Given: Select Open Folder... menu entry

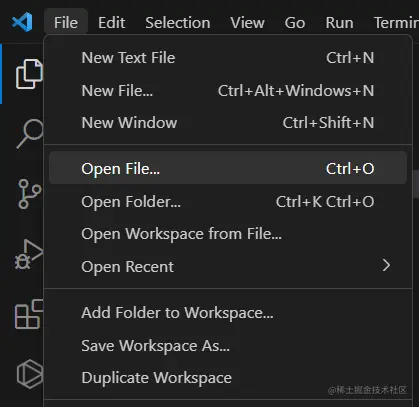Looking at the screenshot, I should coord(228,201).
